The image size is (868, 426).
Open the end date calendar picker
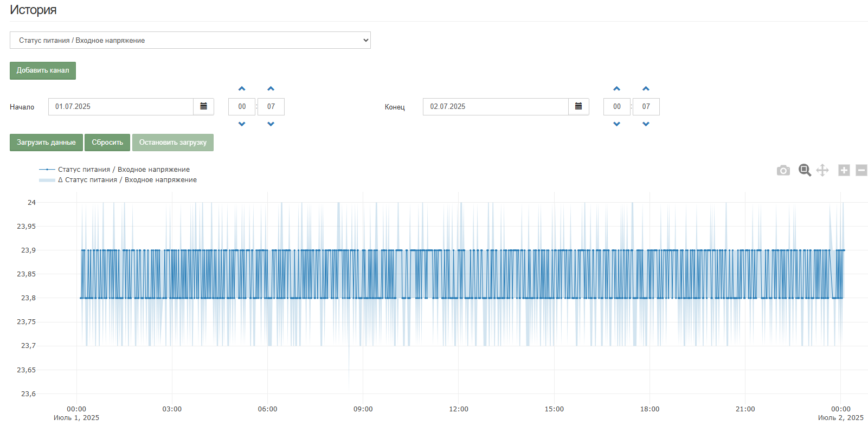click(578, 107)
